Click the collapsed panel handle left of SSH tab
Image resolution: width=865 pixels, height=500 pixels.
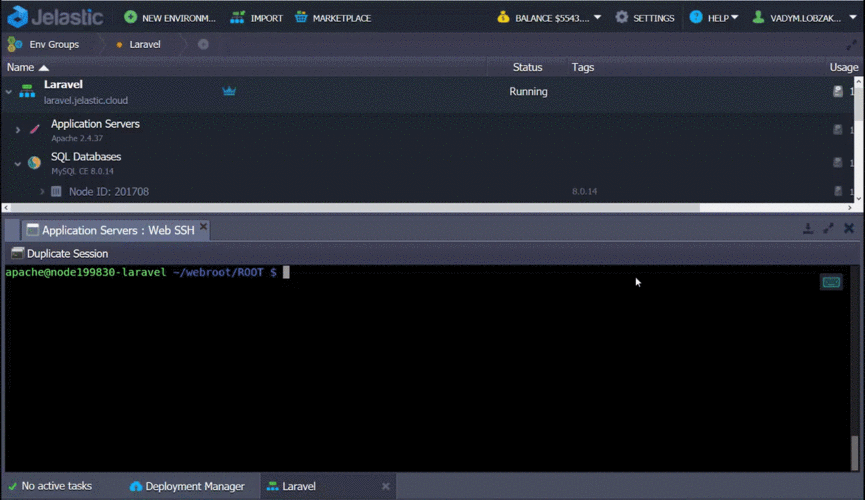(12, 230)
